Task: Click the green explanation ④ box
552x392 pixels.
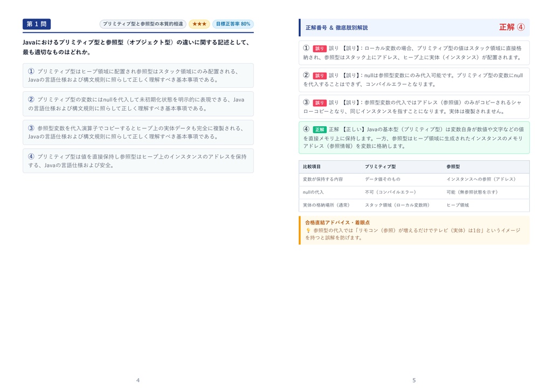Action: point(414,137)
